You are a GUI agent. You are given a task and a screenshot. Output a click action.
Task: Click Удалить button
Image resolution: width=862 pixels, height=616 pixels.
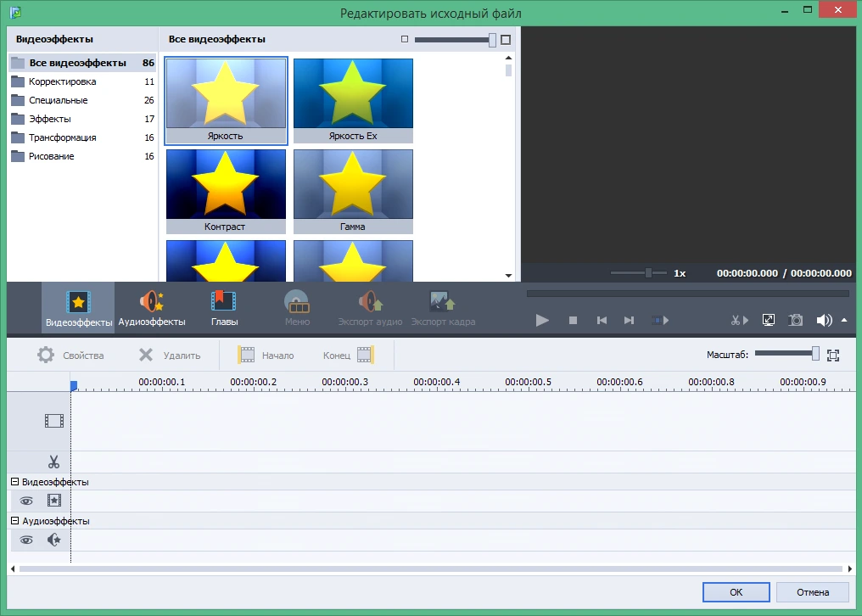(170, 356)
